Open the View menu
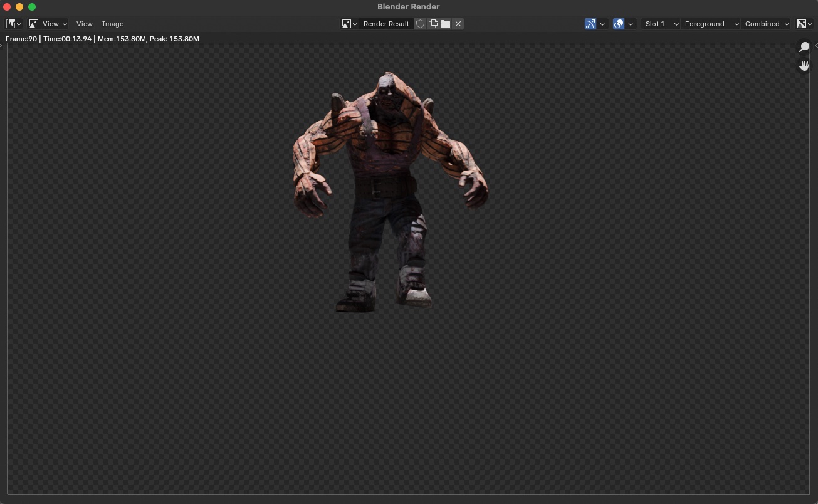Image resolution: width=818 pixels, height=504 pixels. coord(84,24)
